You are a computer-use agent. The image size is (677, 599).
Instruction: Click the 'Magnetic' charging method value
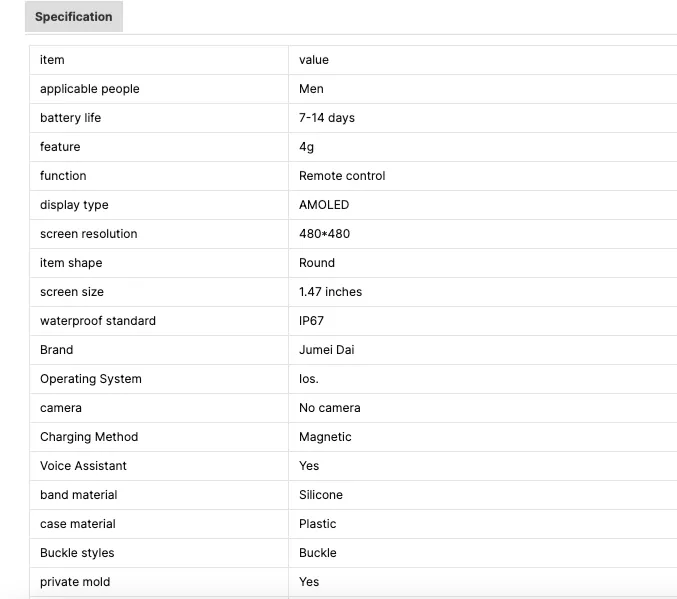point(325,437)
